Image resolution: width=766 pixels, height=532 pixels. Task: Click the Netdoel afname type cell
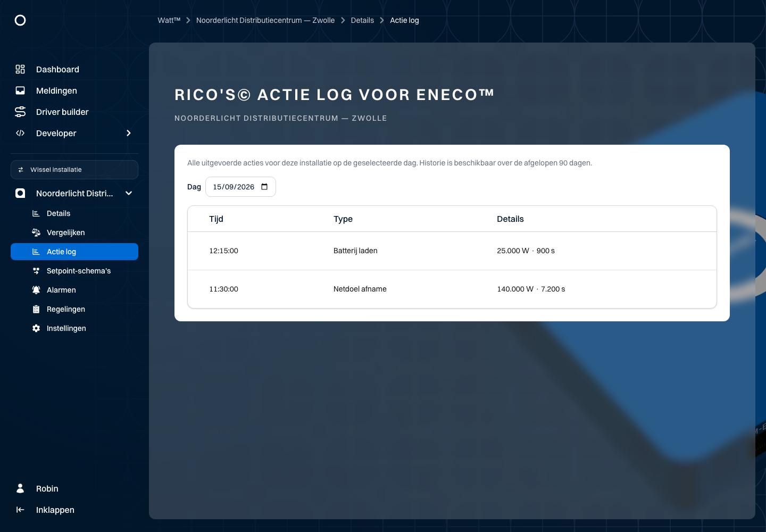[360, 289]
